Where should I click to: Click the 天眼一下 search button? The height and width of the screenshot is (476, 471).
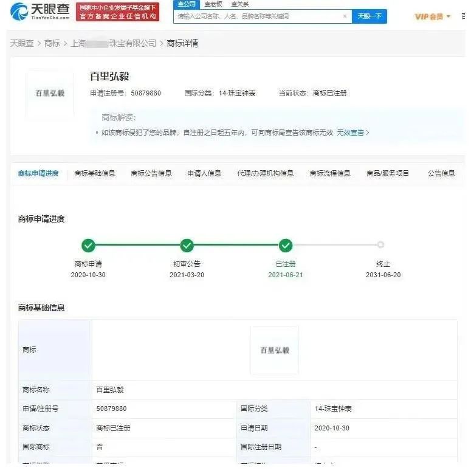(x=370, y=16)
